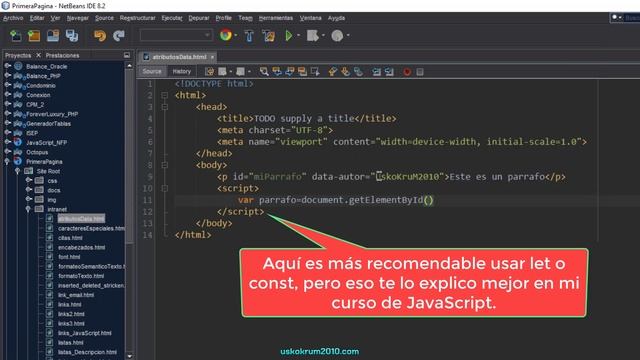Select caracteresEspeciales.html in the tree
Viewport: 640px width, 360px height.
point(91,228)
